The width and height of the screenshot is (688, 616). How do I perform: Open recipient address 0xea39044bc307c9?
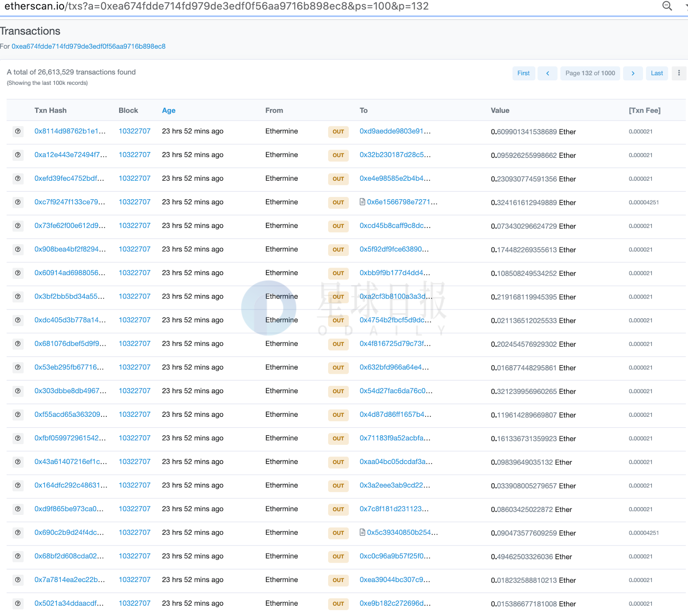pyautogui.click(x=395, y=580)
